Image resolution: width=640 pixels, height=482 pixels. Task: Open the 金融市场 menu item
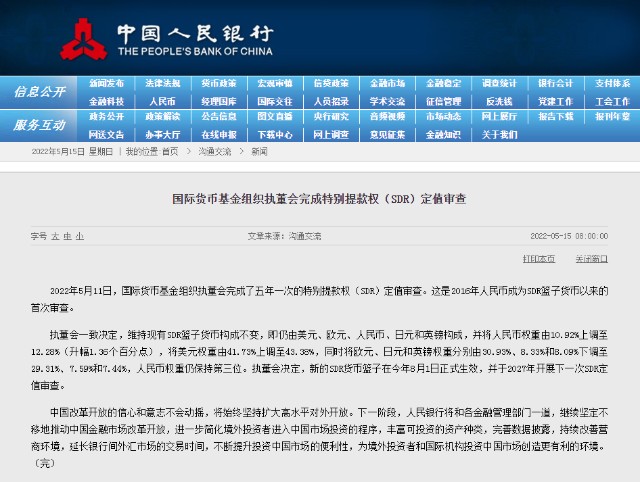pos(387,83)
